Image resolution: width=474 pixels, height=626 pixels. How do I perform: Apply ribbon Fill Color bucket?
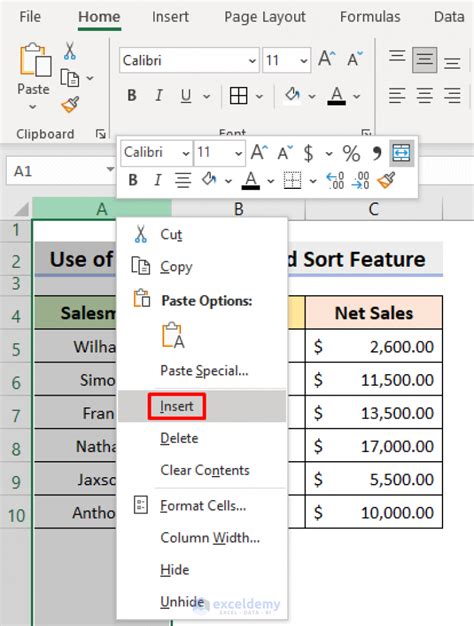(292, 96)
